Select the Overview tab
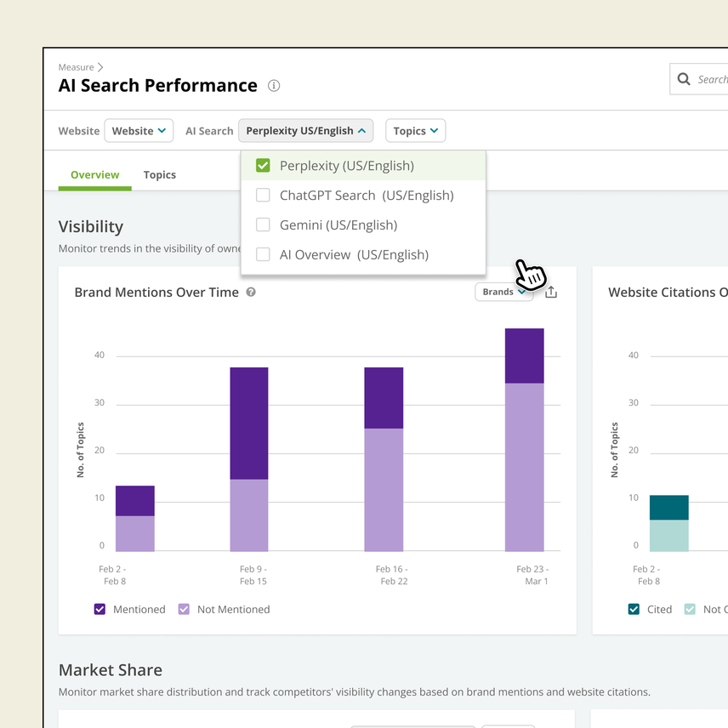Screen dimensions: 728x728 tap(94, 174)
